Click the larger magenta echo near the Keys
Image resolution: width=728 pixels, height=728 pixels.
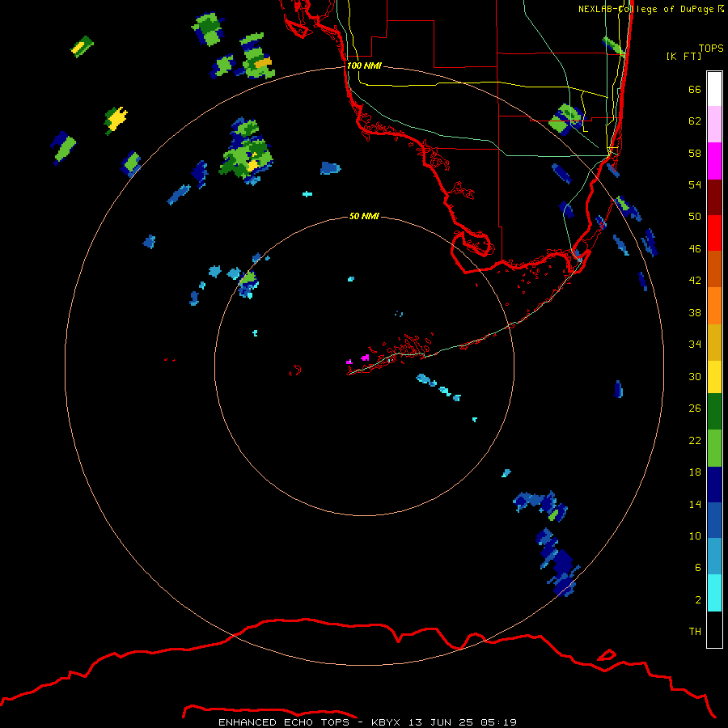pos(365,358)
